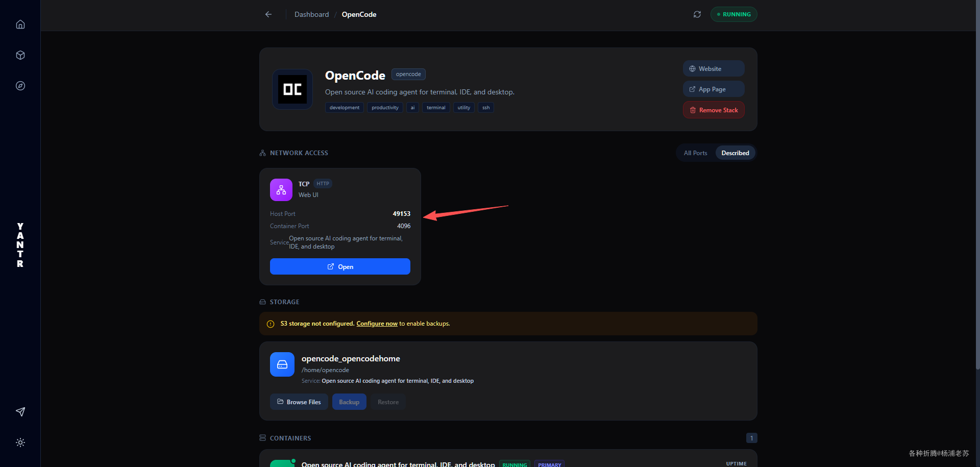Open the Website link button
This screenshot has width=980, height=467.
(714, 68)
